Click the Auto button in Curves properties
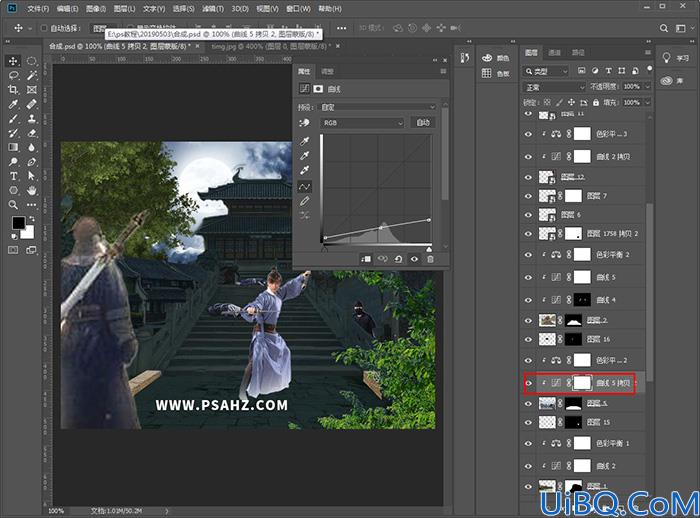Viewport: 700px width, 518px height. [x=423, y=122]
